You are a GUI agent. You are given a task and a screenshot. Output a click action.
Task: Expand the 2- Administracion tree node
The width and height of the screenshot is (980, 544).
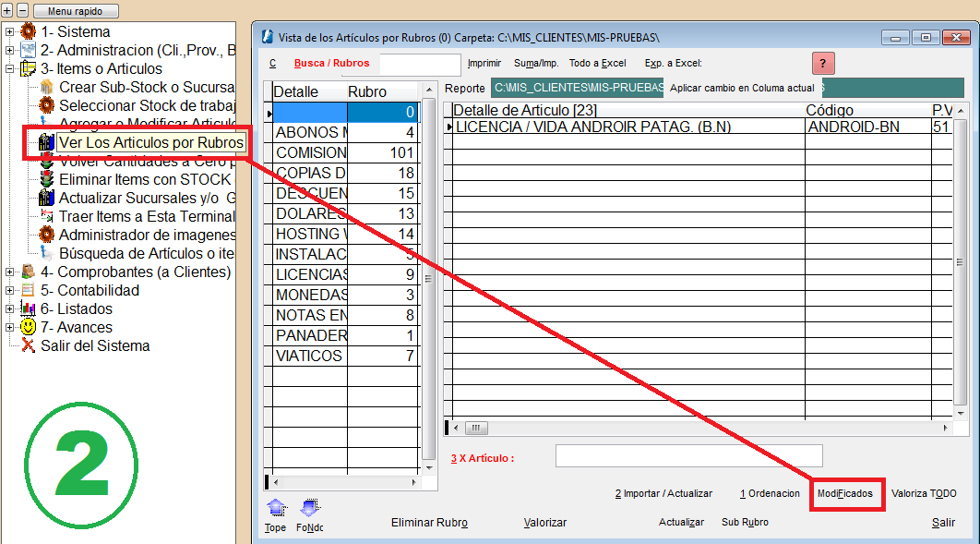point(9,50)
